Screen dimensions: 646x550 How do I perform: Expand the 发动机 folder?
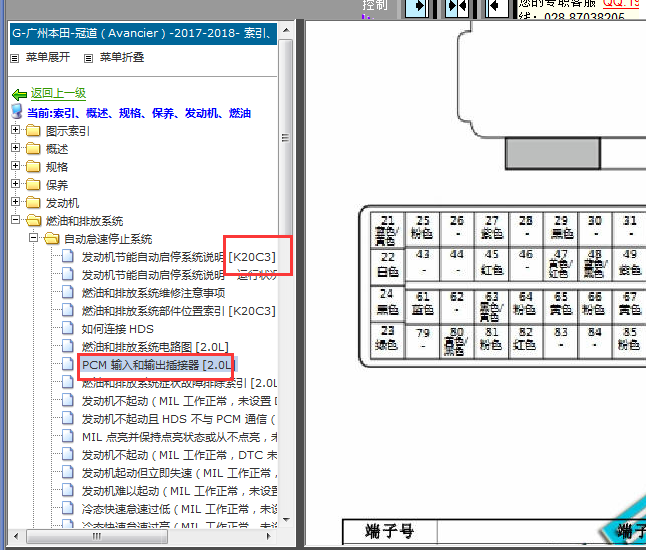(15, 201)
